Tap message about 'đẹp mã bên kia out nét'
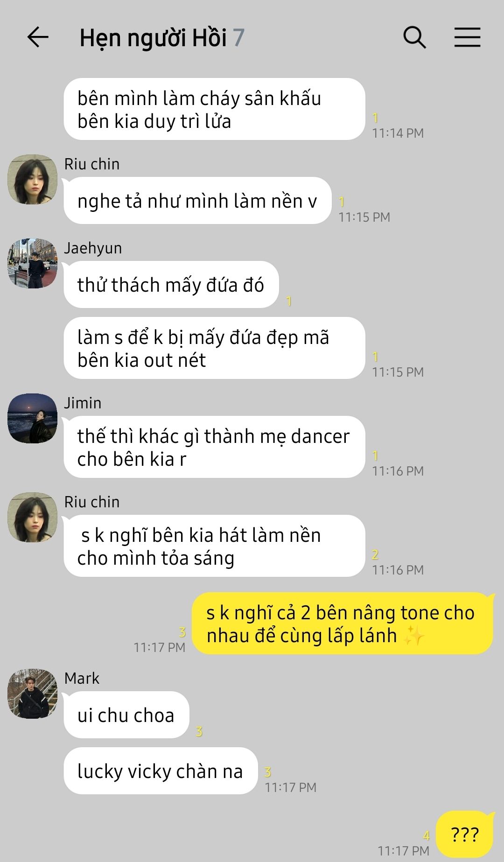This screenshot has width=504, height=862. coord(214,348)
